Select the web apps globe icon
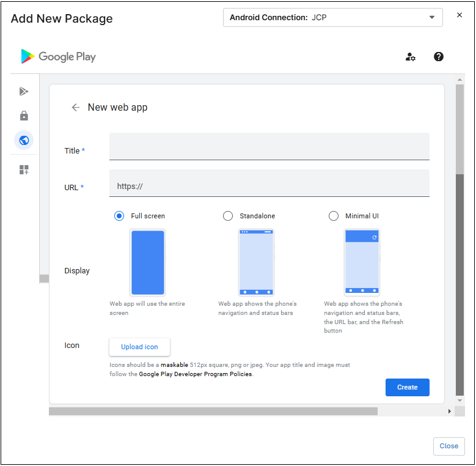This screenshot has width=476, height=466. pos(24,141)
